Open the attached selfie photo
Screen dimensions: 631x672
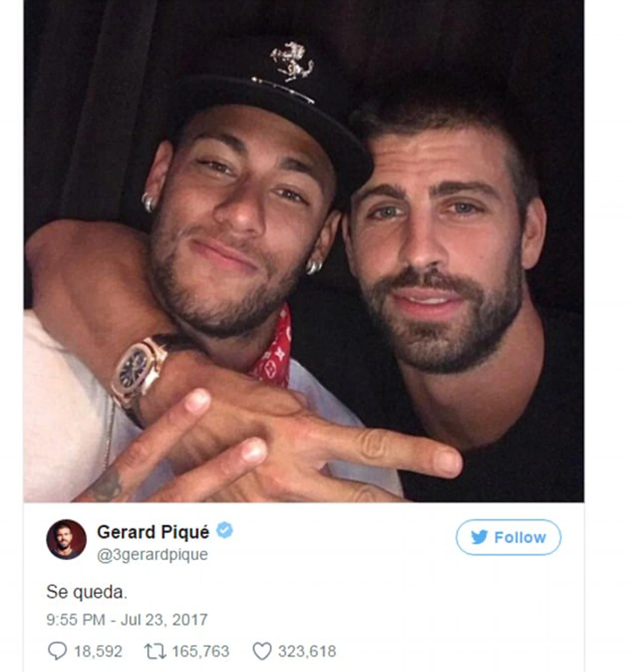(304, 251)
